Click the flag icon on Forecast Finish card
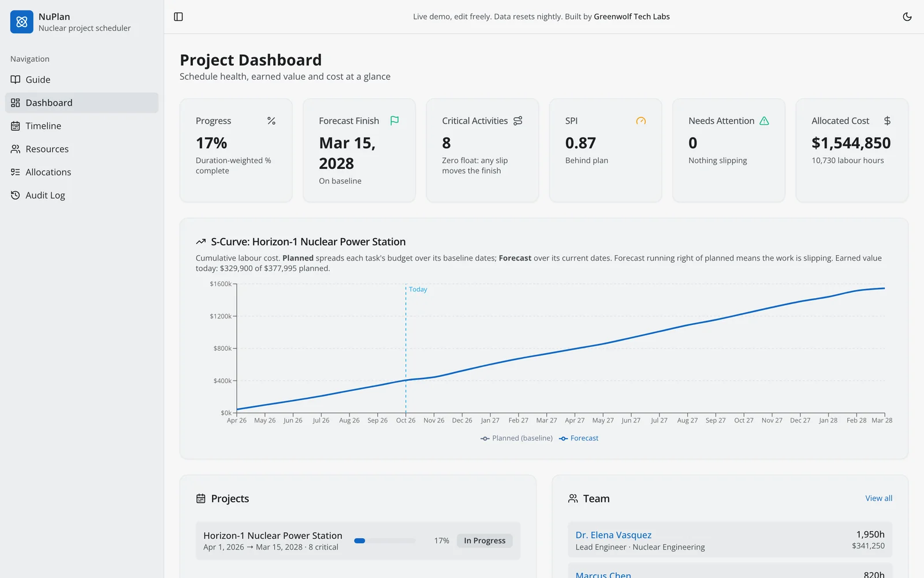The height and width of the screenshot is (578, 924). tap(394, 121)
